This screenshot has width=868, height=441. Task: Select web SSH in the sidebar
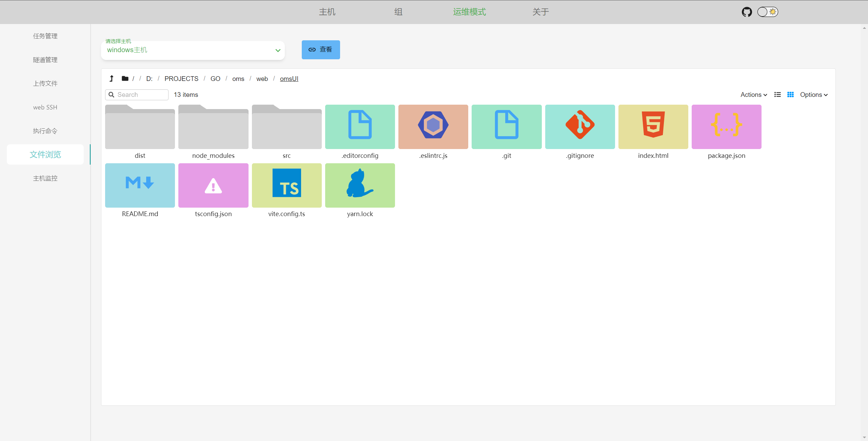tap(45, 107)
